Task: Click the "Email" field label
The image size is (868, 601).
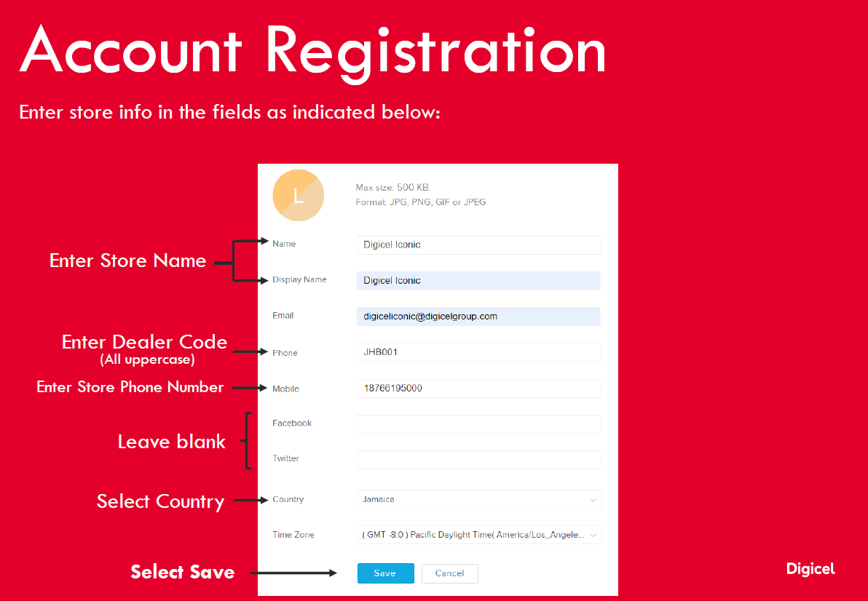Action: pyautogui.click(x=283, y=316)
